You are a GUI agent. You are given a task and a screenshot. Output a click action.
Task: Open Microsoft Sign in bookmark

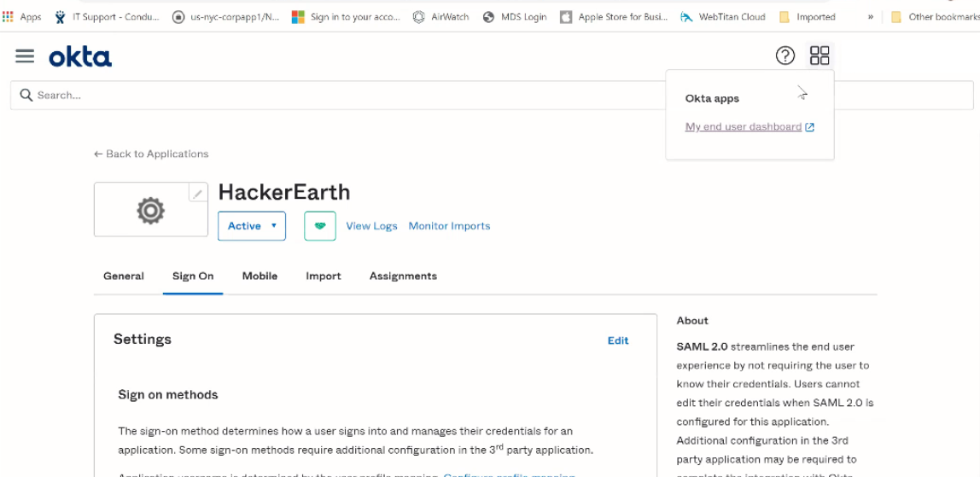(x=346, y=17)
